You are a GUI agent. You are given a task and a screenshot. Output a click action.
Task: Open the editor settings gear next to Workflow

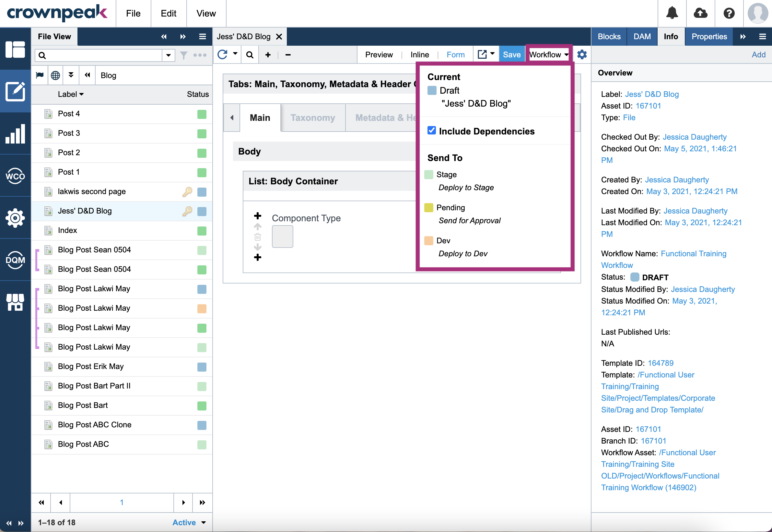582,54
